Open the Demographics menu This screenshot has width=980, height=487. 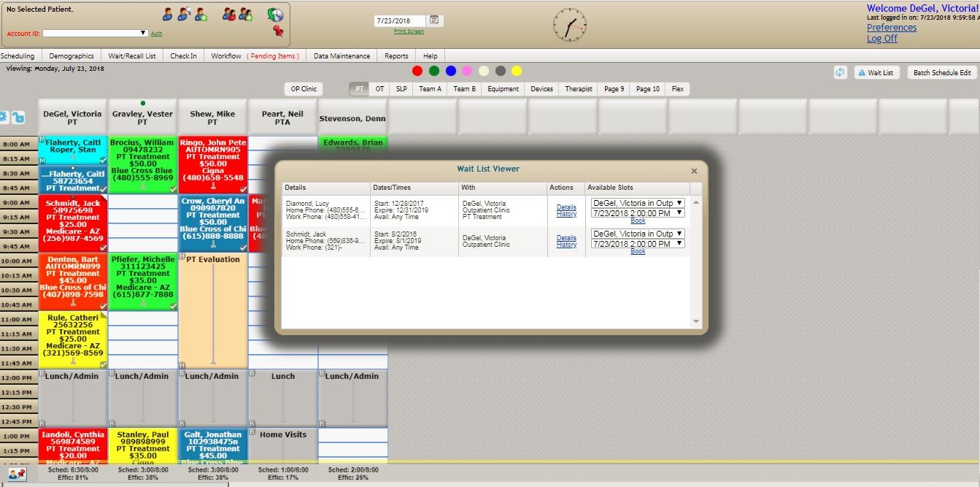coord(72,56)
